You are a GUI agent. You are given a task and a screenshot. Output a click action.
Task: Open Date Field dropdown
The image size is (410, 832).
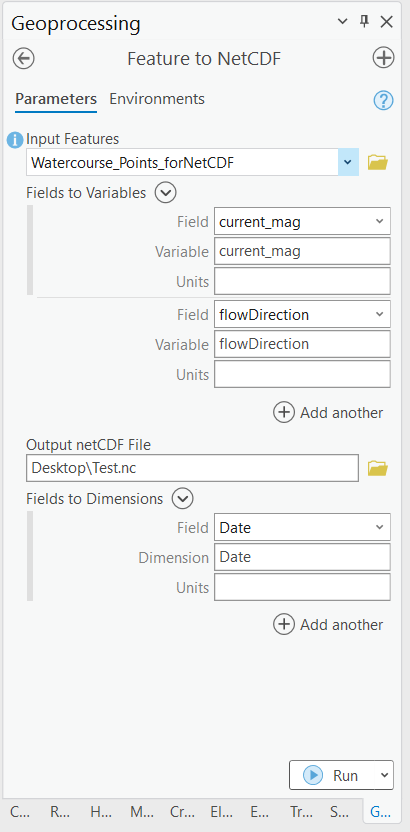(x=379, y=527)
